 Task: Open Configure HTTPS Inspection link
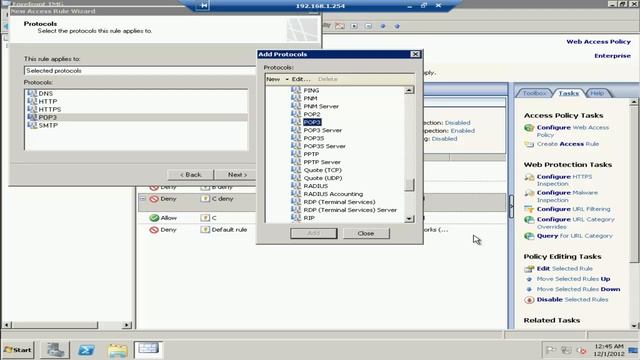tap(564, 180)
